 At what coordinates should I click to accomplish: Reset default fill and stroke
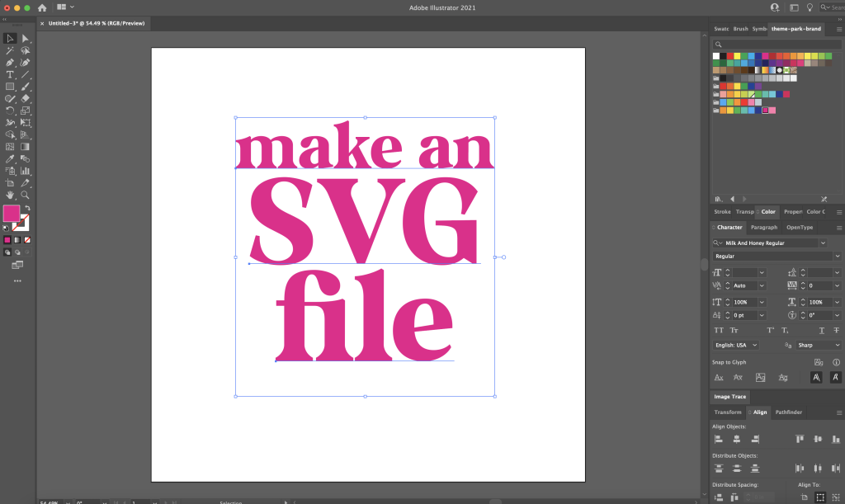click(x=6, y=228)
